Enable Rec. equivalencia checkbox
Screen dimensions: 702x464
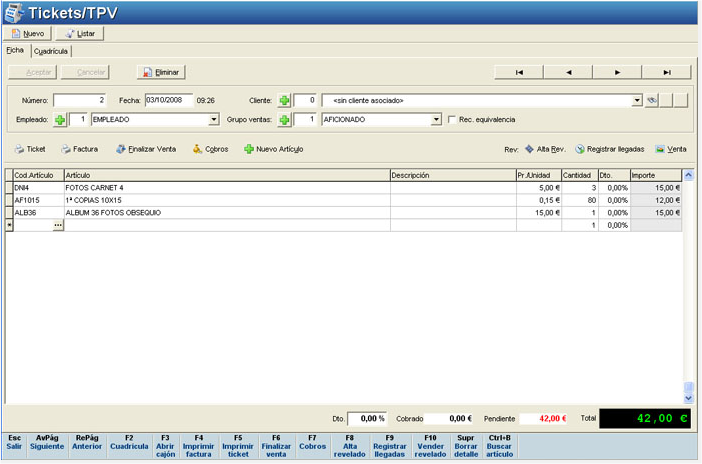(452, 120)
